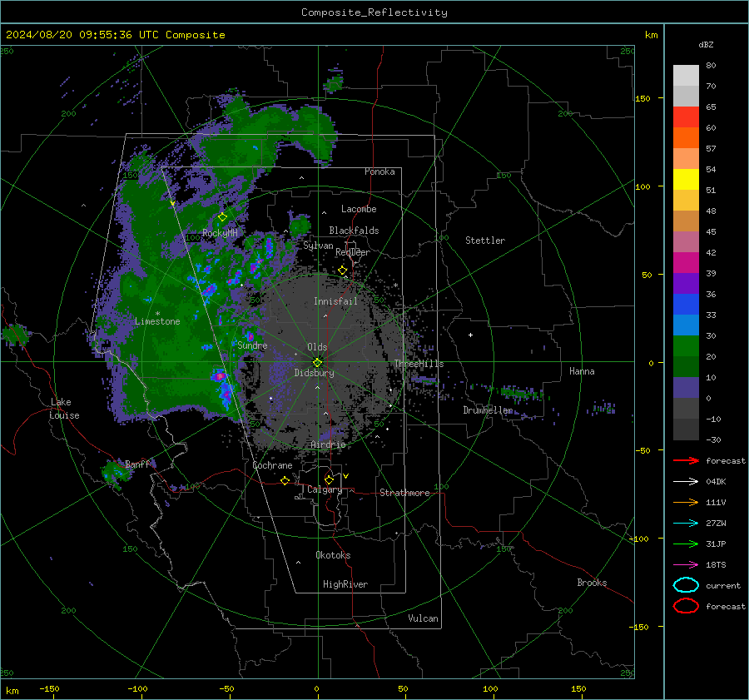Click the yellow 54-51 dBZ swatch
749x700 pixels.
pos(686,180)
